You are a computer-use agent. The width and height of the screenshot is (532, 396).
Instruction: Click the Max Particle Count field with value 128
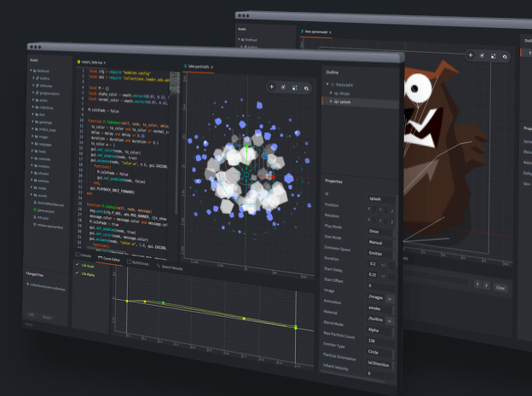click(x=380, y=341)
